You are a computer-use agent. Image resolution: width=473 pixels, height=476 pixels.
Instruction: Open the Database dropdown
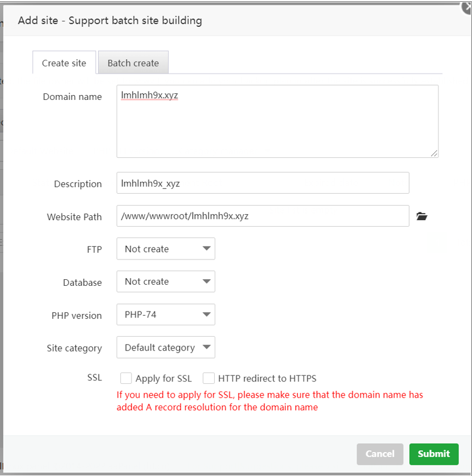(166, 282)
